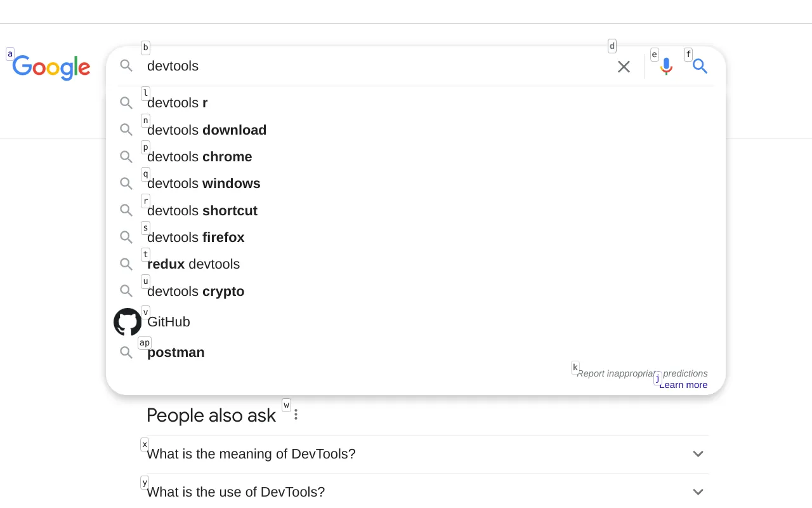Clear the search box text

tap(624, 67)
